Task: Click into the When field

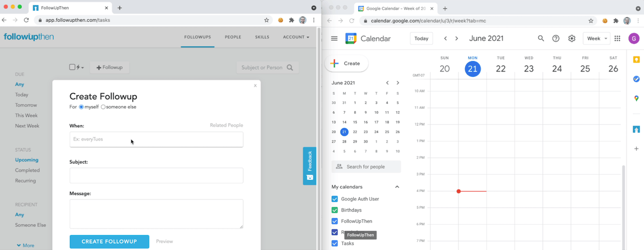Action: pos(156,139)
